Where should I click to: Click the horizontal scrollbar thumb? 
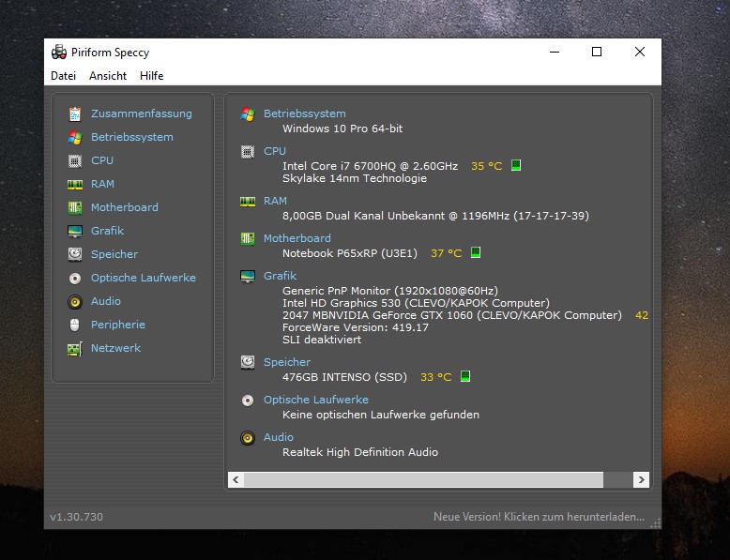424,479
